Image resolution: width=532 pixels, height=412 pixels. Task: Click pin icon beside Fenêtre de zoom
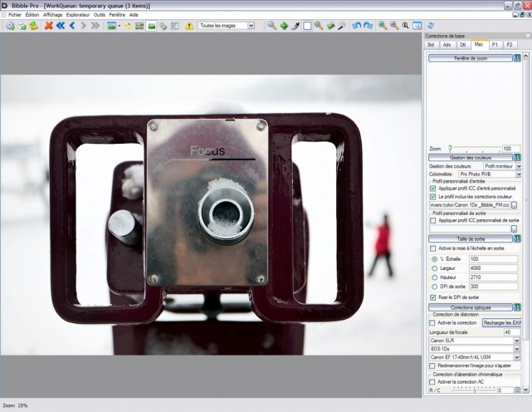[x=517, y=58]
